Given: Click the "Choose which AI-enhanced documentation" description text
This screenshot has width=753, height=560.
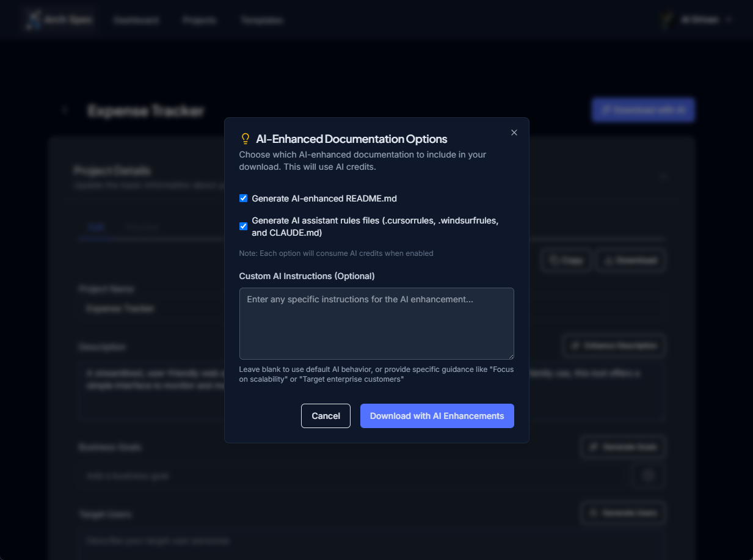Looking at the screenshot, I should coord(363,161).
